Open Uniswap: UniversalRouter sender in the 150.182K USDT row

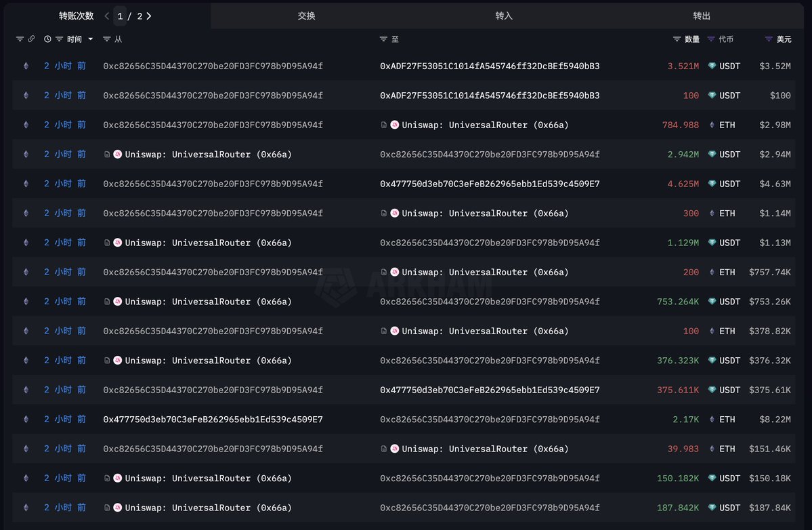pyautogui.click(x=208, y=478)
